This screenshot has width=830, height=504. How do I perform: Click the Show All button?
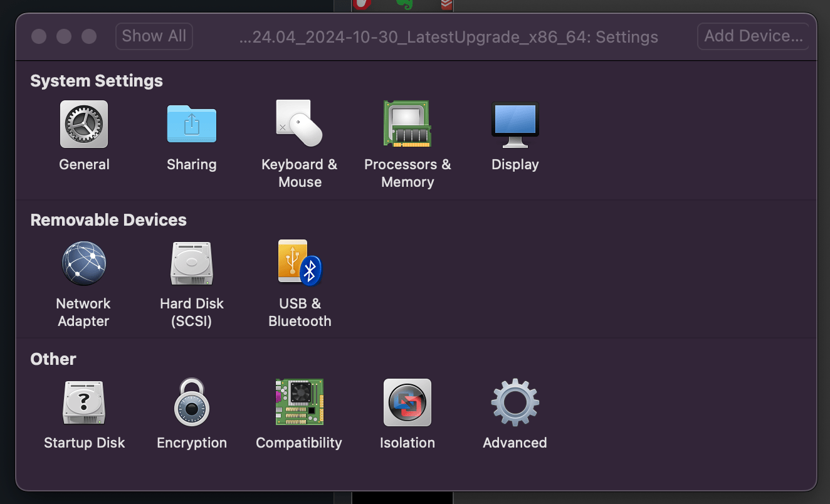coord(154,36)
